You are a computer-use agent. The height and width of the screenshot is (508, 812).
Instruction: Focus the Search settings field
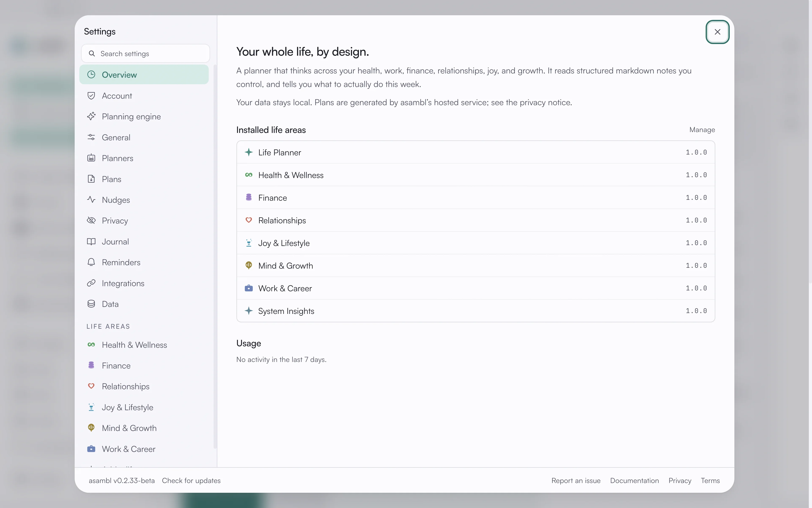(145, 53)
